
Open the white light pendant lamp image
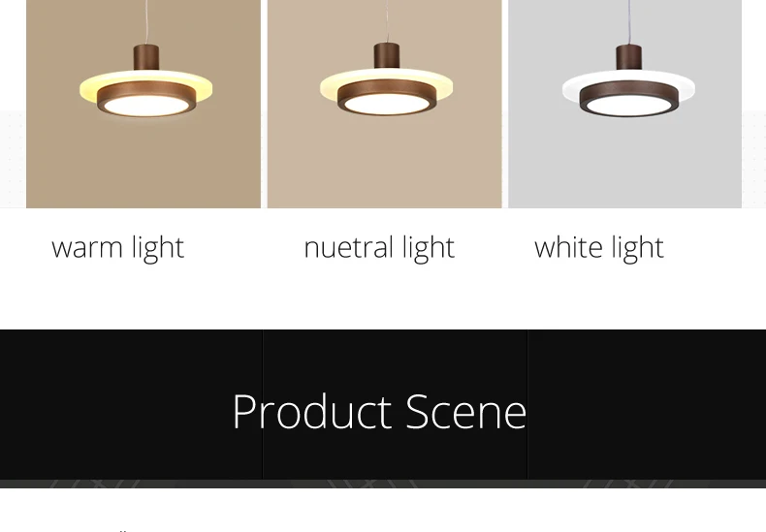point(624,104)
